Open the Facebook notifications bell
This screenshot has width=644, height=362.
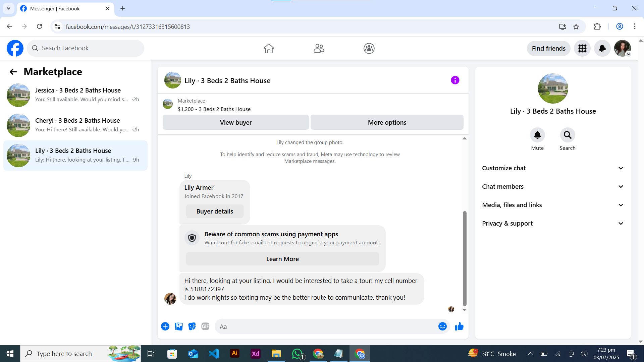coord(602,49)
